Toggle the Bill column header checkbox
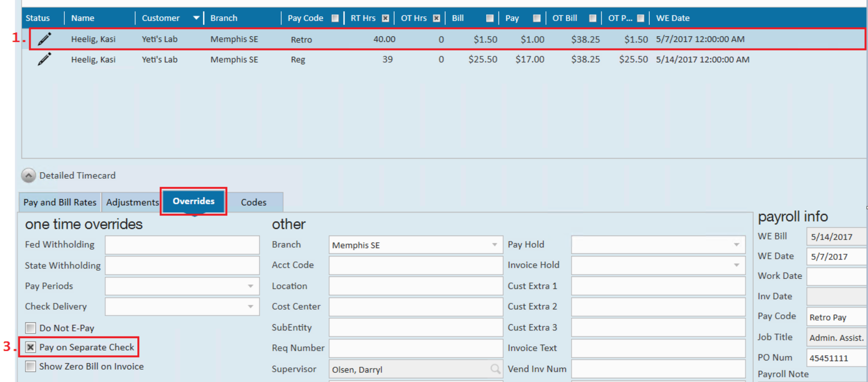 (x=490, y=18)
